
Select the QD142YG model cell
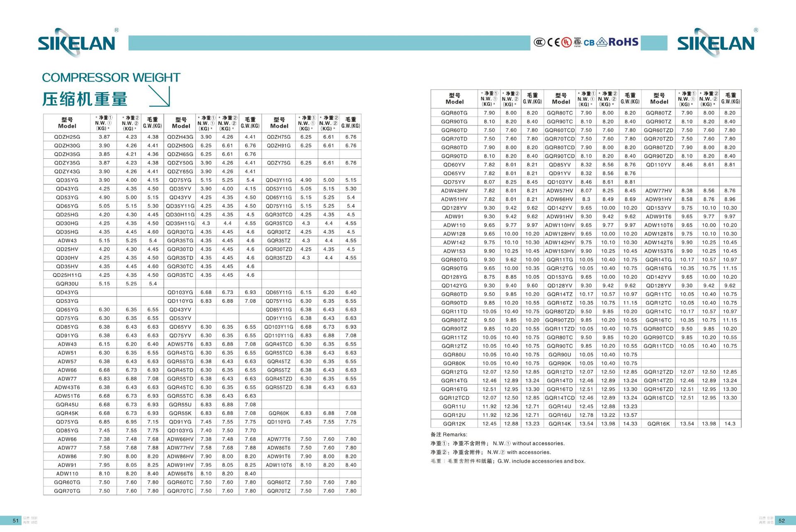pos(454,285)
